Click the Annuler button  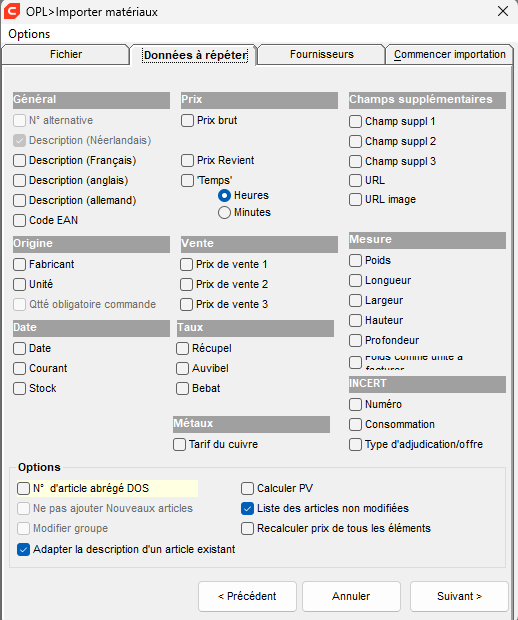pyautogui.click(x=351, y=596)
